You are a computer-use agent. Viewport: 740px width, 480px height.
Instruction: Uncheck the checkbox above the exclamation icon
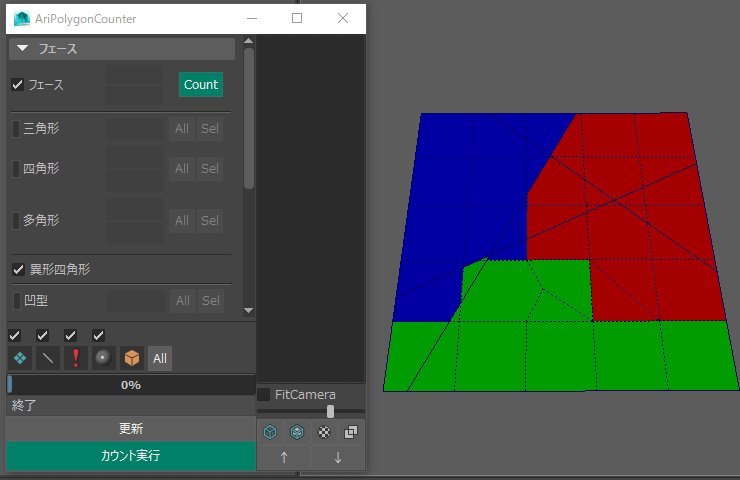(x=70, y=336)
